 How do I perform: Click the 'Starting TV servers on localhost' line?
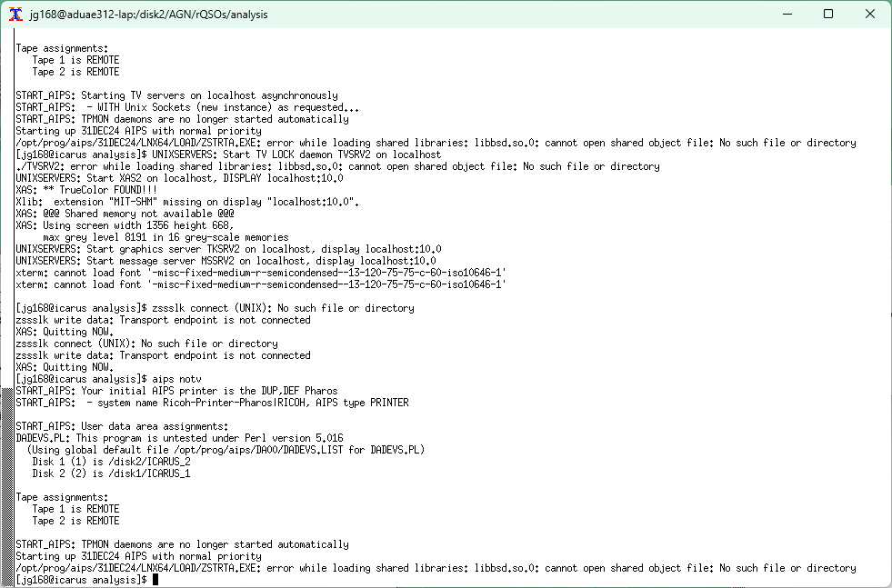[176, 95]
